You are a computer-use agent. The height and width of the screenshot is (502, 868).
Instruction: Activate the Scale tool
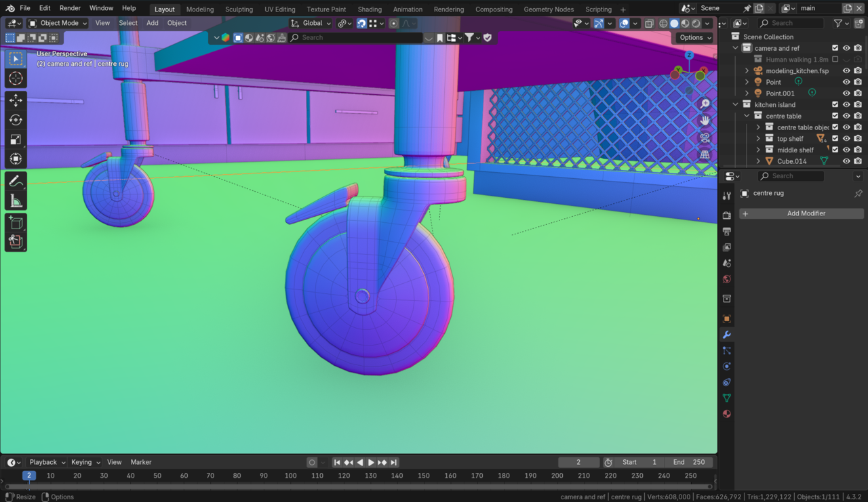(16, 140)
